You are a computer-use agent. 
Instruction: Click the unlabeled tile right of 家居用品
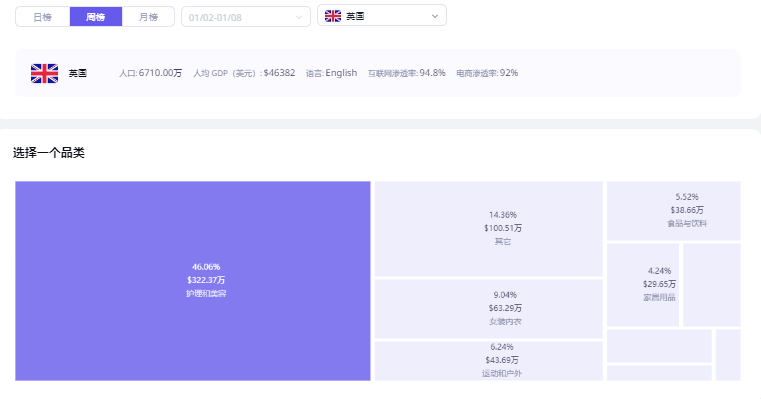(711, 285)
